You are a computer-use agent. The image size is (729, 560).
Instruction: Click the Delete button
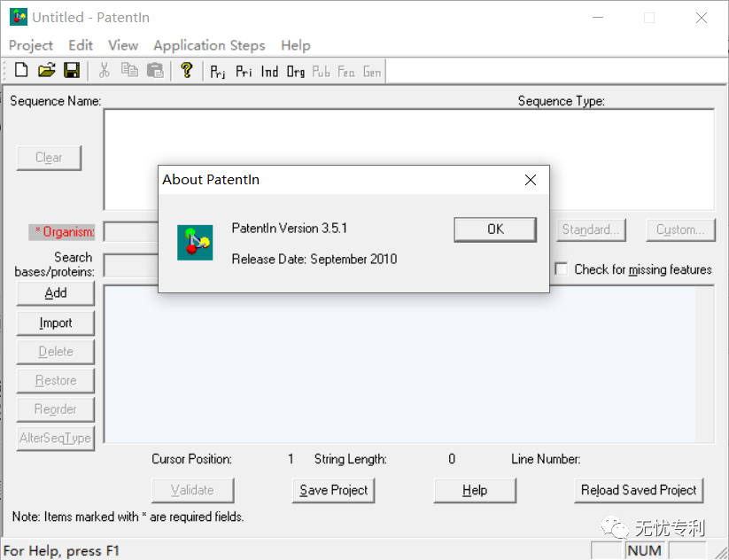[55, 352]
